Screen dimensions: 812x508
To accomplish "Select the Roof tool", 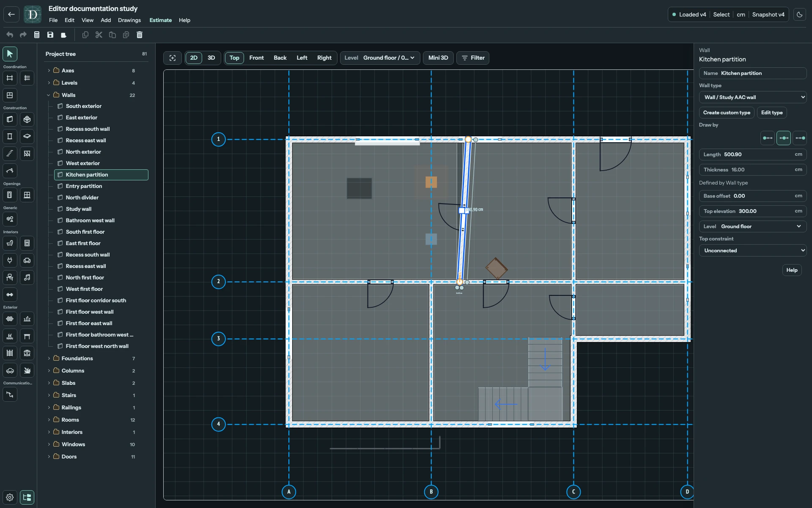I will pos(10,171).
